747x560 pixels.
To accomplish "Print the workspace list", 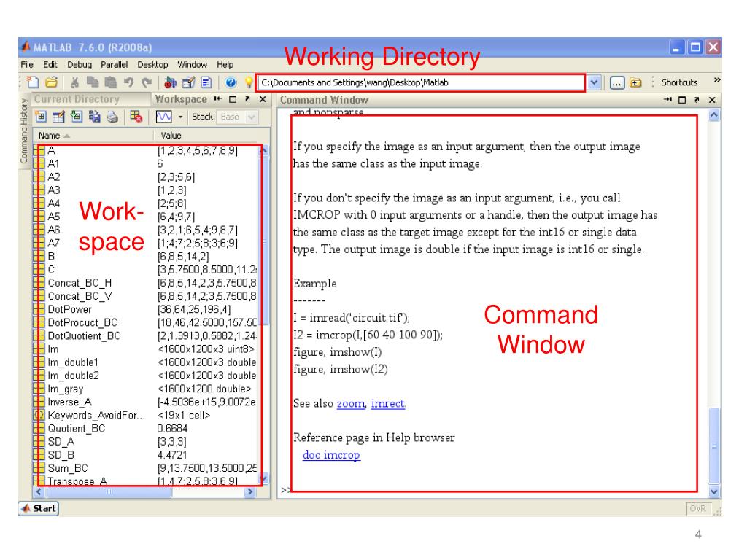I will (112, 117).
